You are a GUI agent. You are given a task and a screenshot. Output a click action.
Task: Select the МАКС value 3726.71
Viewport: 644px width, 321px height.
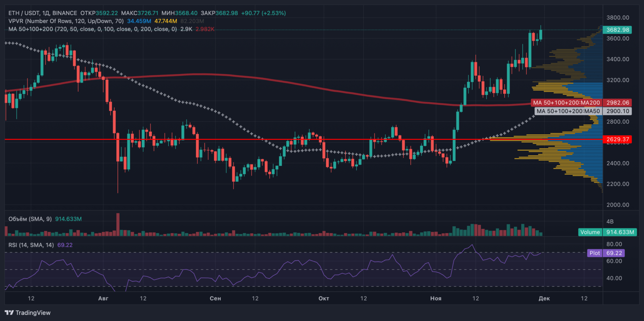pos(148,13)
